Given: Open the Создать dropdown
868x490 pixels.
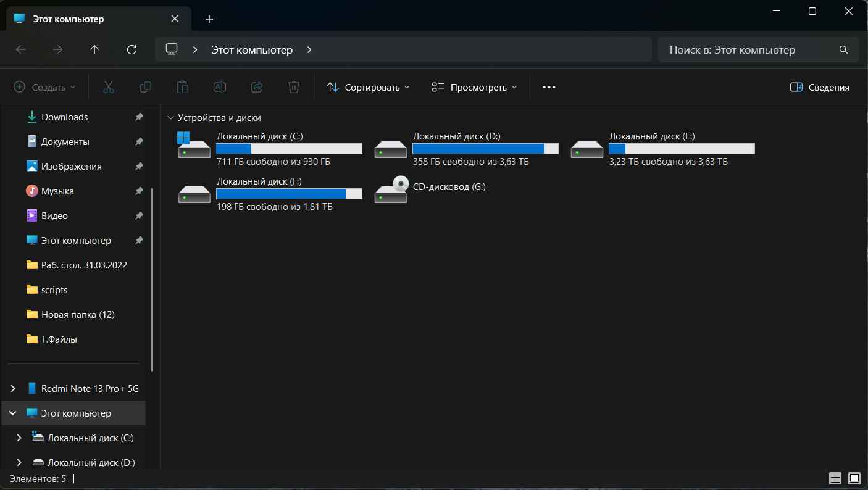Looking at the screenshot, I should 44,87.
